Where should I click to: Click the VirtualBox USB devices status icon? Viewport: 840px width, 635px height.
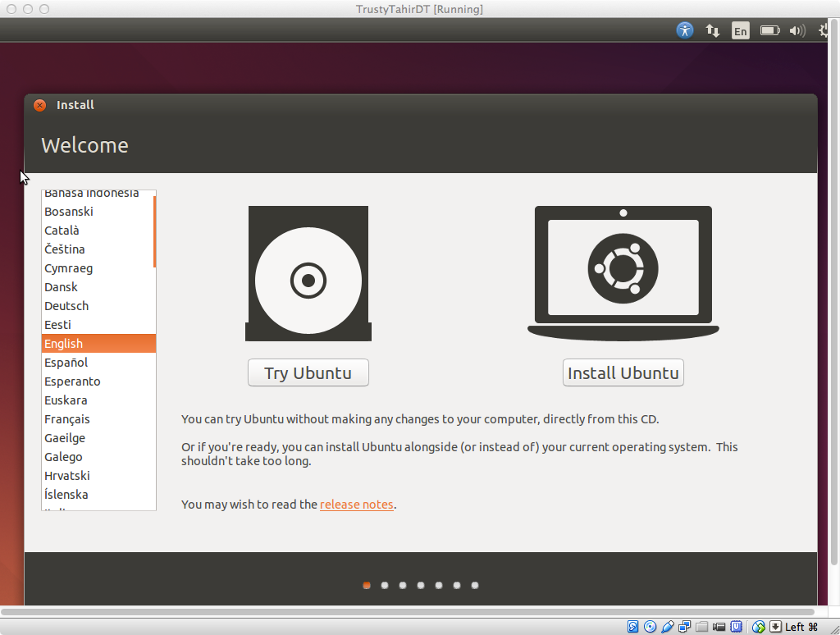[x=668, y=627]
